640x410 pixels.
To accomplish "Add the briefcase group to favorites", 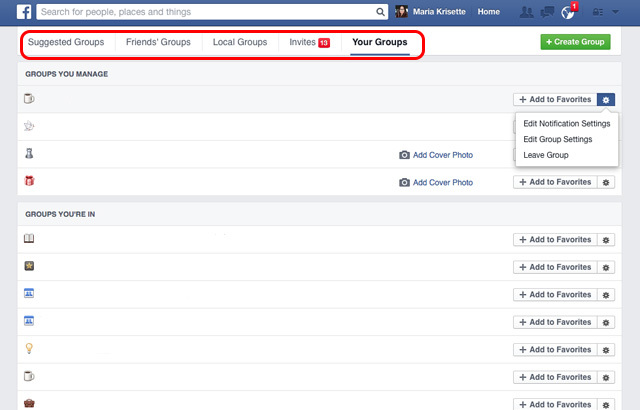I will (x=555, y=404).
